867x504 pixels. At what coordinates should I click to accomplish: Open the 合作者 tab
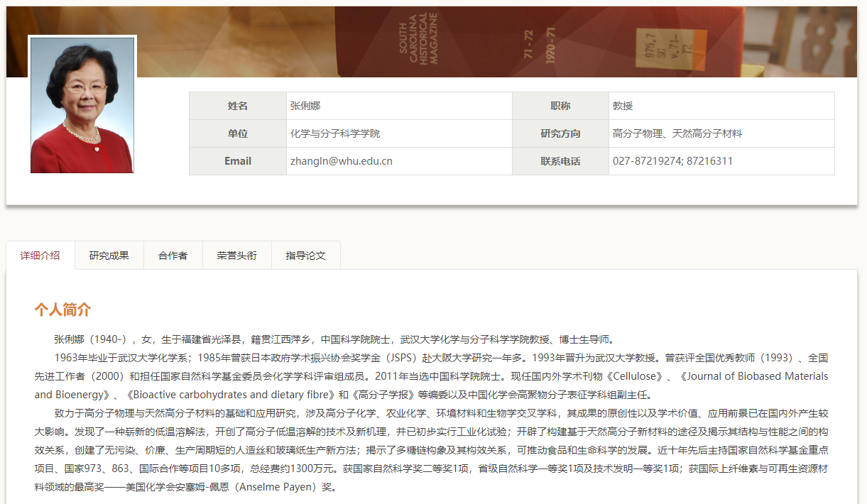tap(173, 255)
